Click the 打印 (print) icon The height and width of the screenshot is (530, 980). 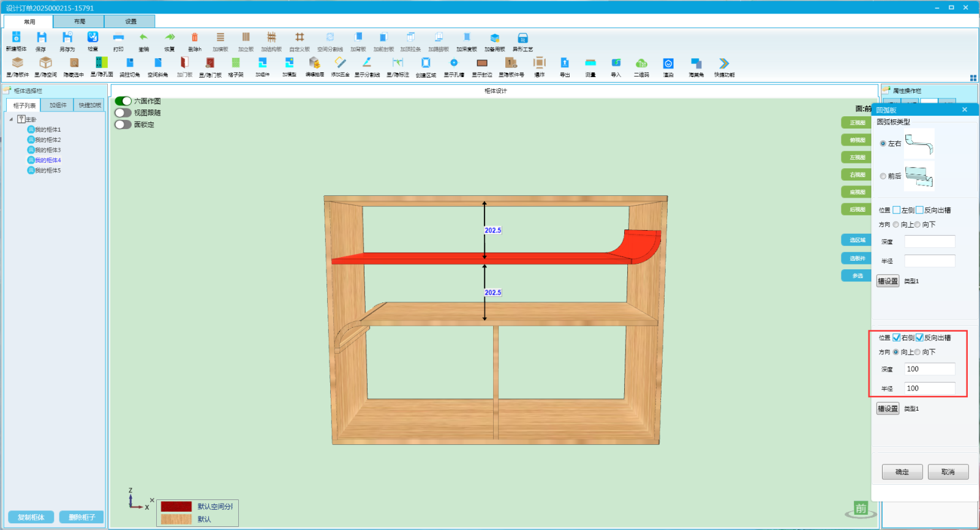118,38
